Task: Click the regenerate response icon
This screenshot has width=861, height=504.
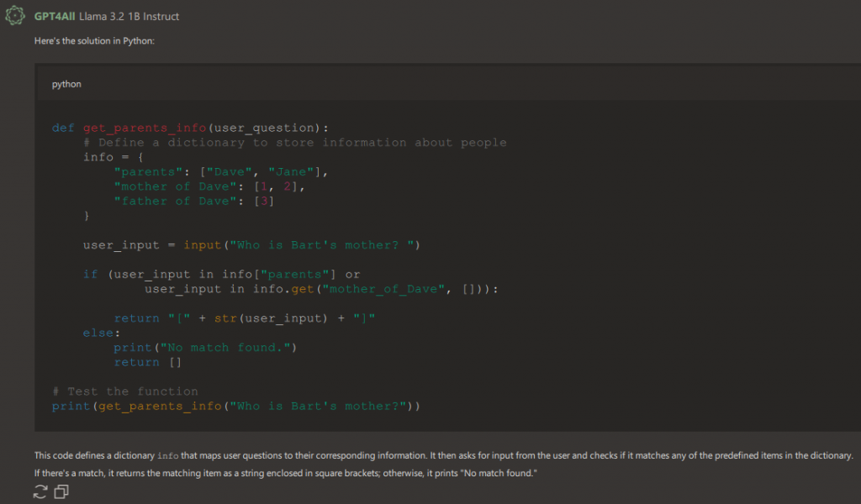Action: pos(40,492)
